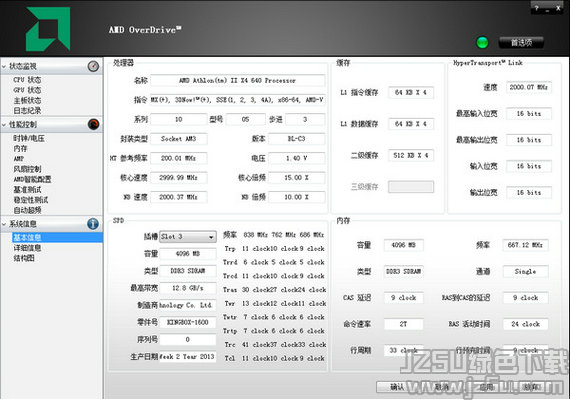Click the 步进 field showing 3
Viewport: 570px width, 400px height.
305,119
